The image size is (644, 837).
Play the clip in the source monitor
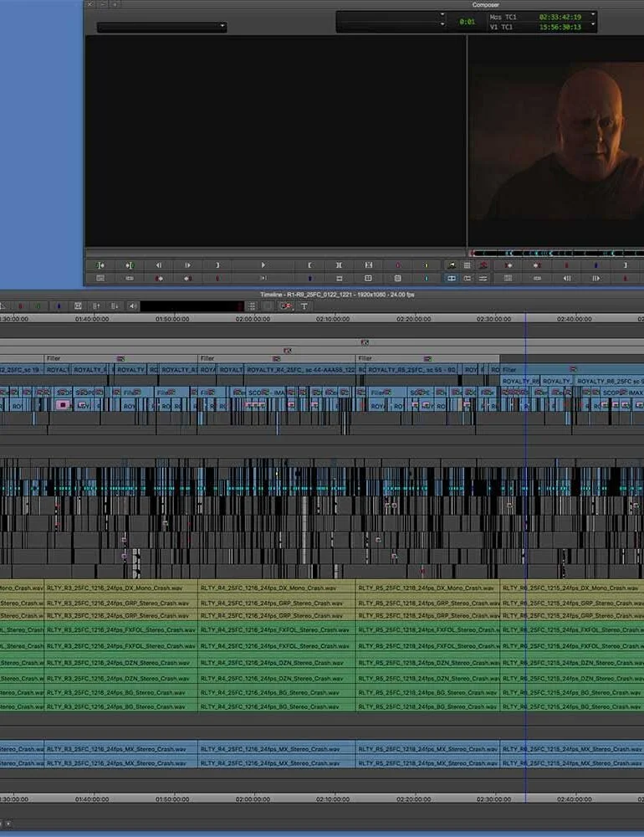(x=263, y=265)
